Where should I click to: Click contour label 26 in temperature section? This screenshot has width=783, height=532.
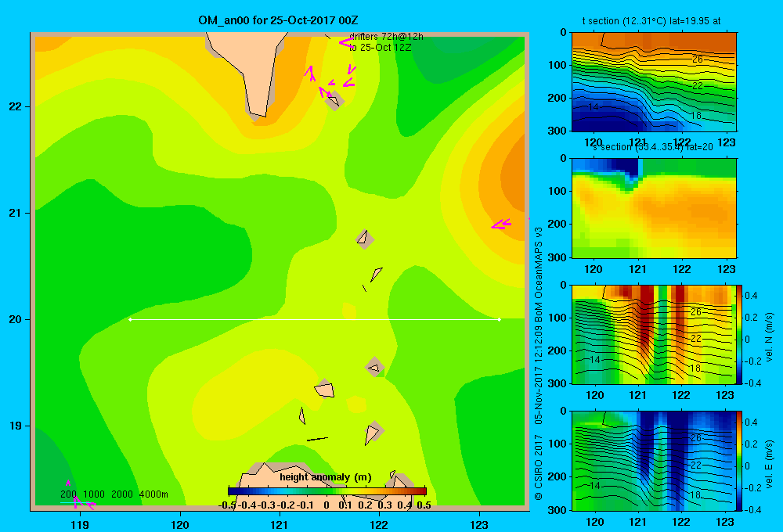[x=697, y=59]
